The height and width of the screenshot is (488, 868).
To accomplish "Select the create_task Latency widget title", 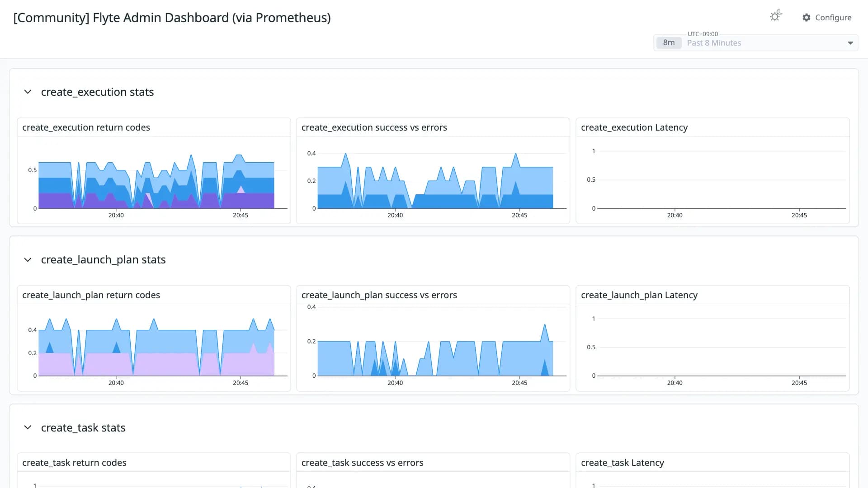I will (x=623, y=463).
